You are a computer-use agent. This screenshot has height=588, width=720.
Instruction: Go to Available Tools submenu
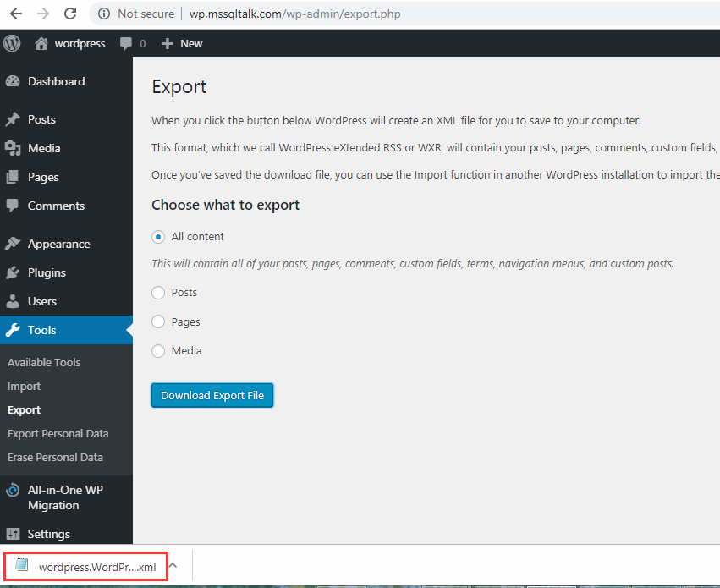pos(44,363)
